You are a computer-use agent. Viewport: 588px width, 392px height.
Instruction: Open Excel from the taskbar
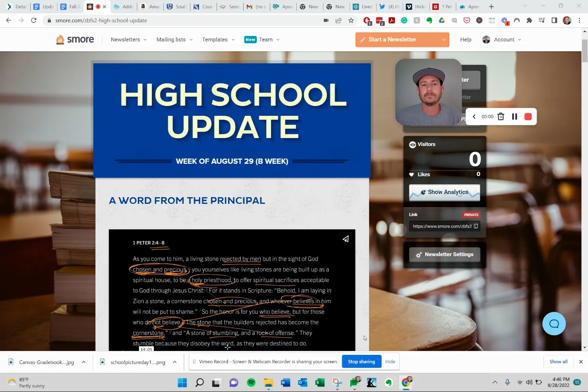pyautogui.click(x=320, y=382)
